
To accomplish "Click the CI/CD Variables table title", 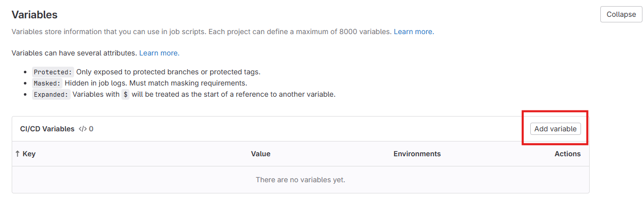I will tap(47, 129).
